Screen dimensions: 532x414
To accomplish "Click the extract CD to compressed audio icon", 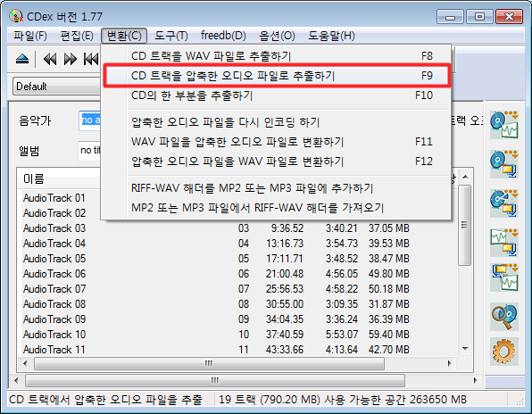I will [504, 164].
